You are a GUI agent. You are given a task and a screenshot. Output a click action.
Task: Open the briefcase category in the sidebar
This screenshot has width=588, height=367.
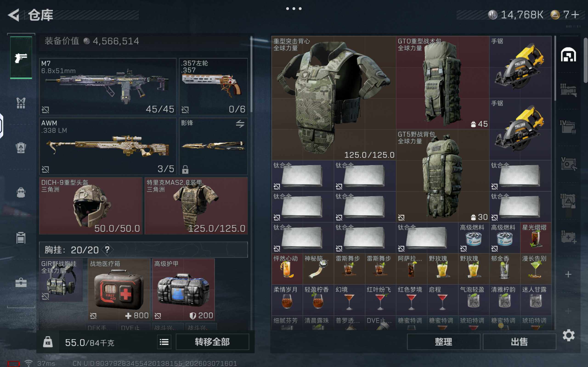tap(21, 283)
